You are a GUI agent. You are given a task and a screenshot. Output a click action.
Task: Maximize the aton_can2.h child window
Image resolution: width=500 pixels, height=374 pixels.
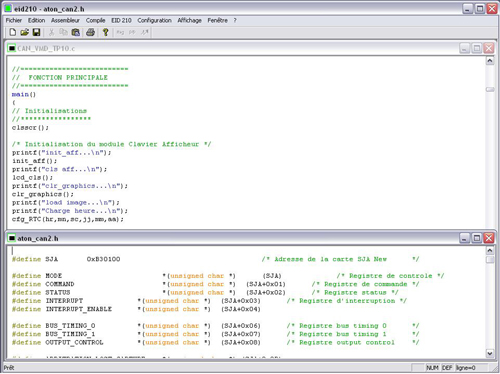477,238
